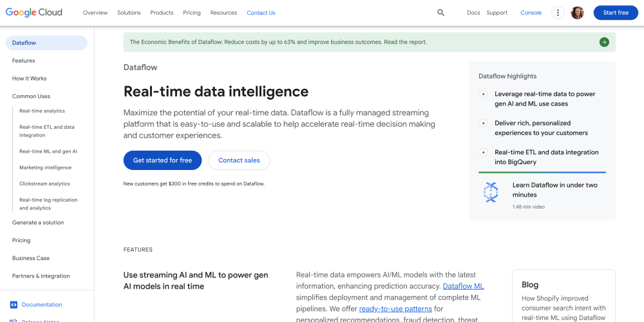Open the Dataflow ML hyperlink
Screen dimensions: 644x322
[463, 287]
